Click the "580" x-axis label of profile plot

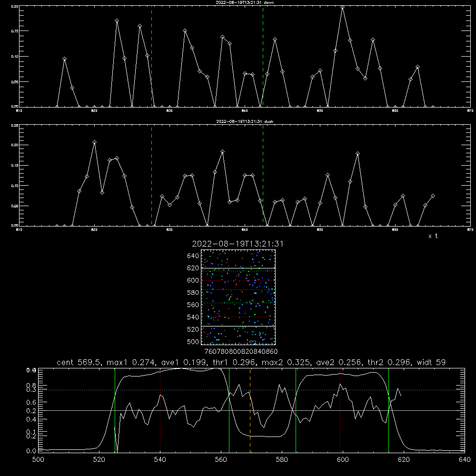(x=282, y=460)
